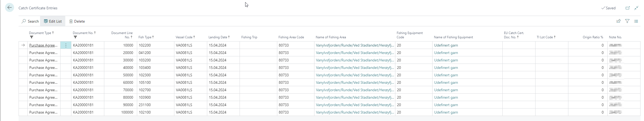Viewport: 644px width, 121px height.
Task: Click the first Vanylvsfjorden fishing area link
Action: [x=355, y=45]
